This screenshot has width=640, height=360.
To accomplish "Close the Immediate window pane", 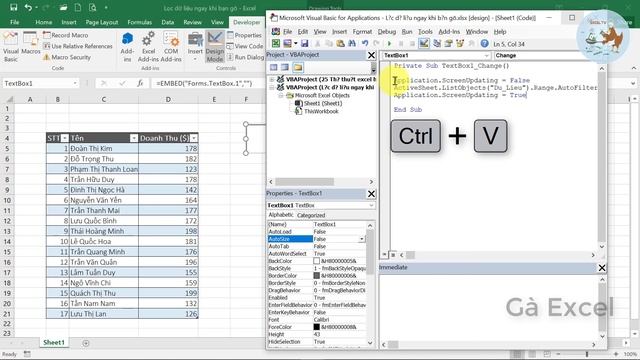I will tap(602, 268).
